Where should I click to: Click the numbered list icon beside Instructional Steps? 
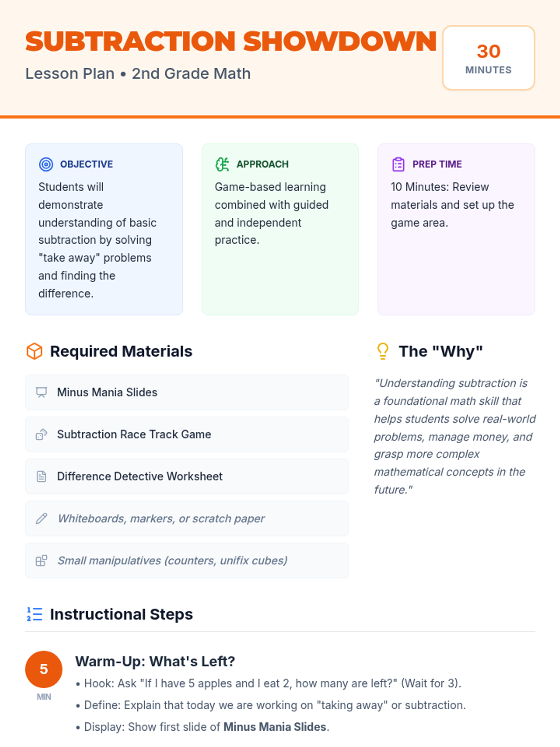tap(35, 614)
